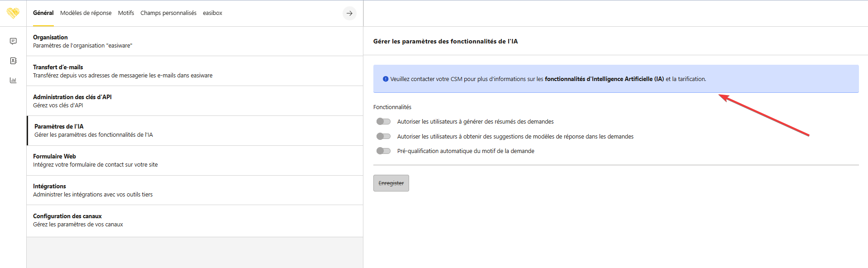The image size is (868, 268).
Task: Toggle the response template suggestions switch
Action: click(383, 136)
